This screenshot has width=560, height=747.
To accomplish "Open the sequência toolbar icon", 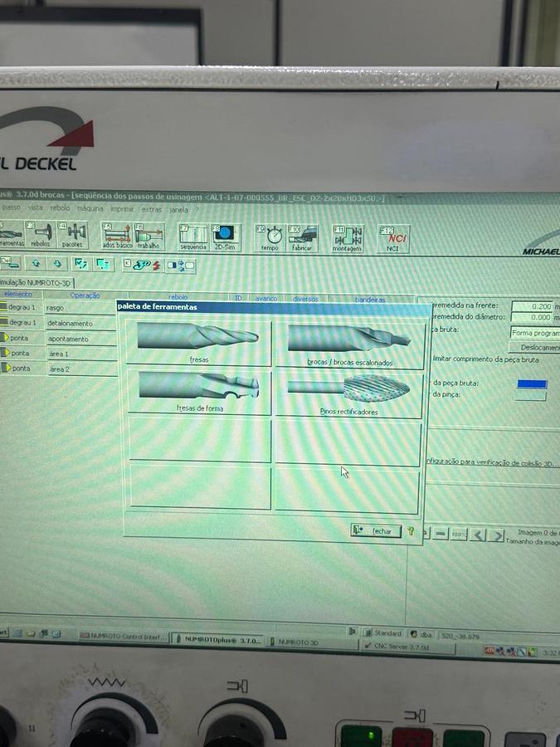I will click(x=192, y=237).
